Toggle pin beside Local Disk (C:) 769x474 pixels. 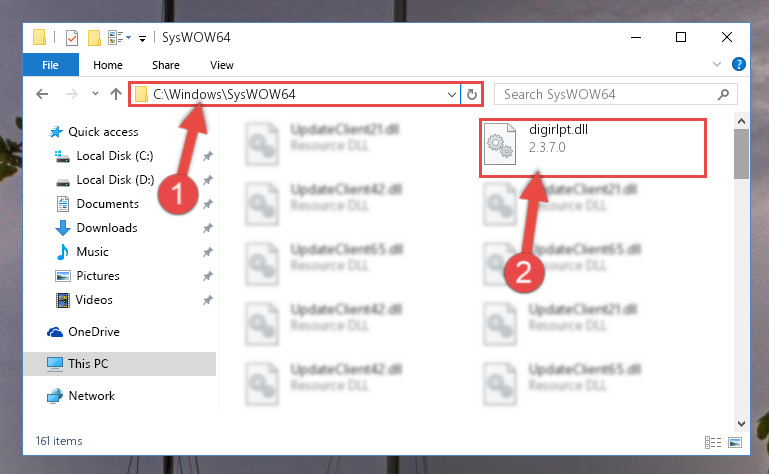(208, 156)
